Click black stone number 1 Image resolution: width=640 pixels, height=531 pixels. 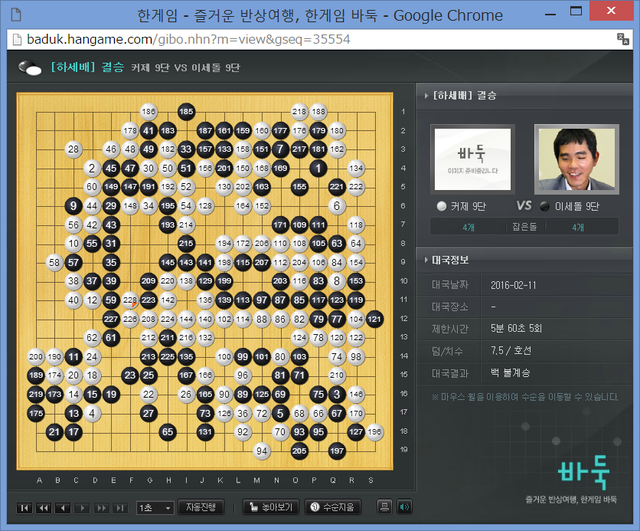point(318,168)
